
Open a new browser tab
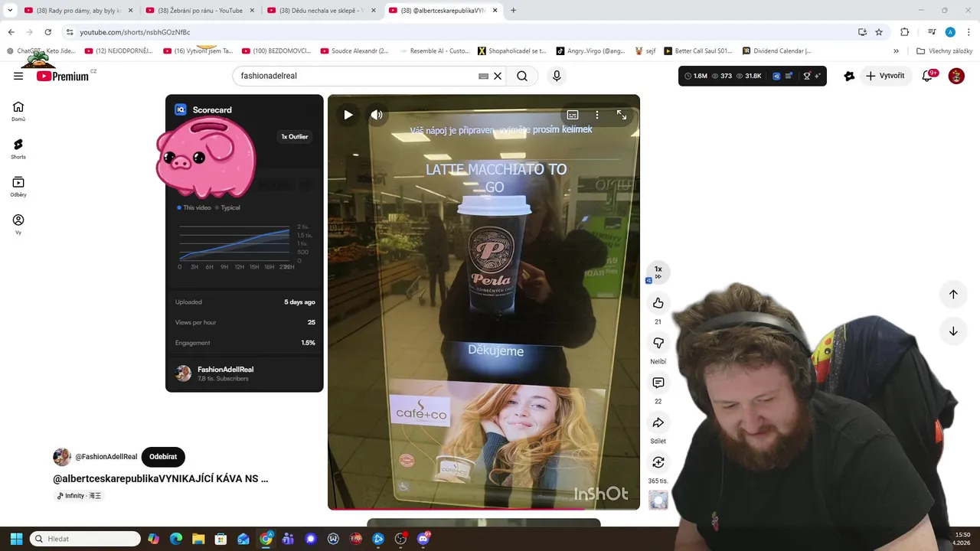[513, 11]
